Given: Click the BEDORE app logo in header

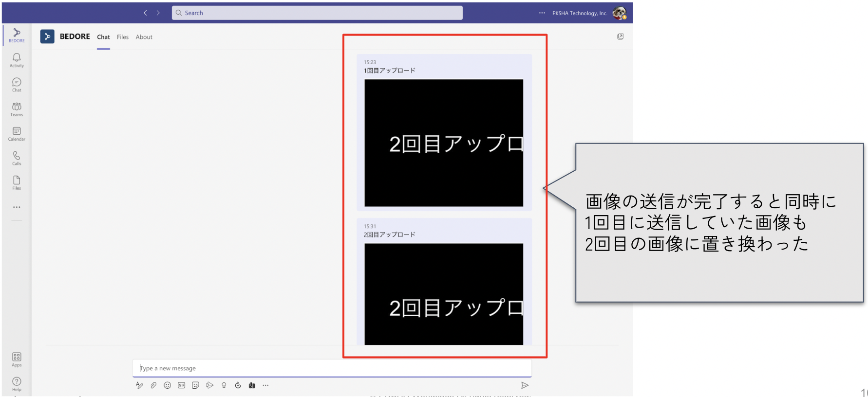Looking at the screenshot, I should click(47, 36).
